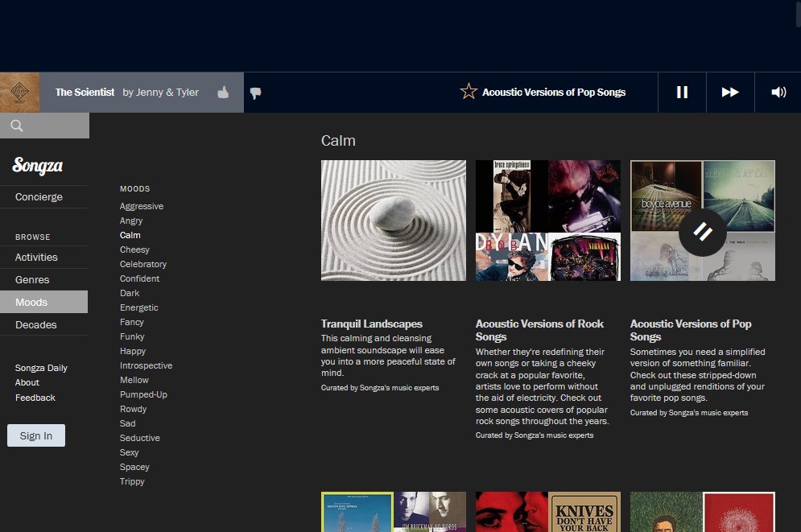801x532 pixels.
Task: Skip to the next song
Action: (x=730, y=92)
